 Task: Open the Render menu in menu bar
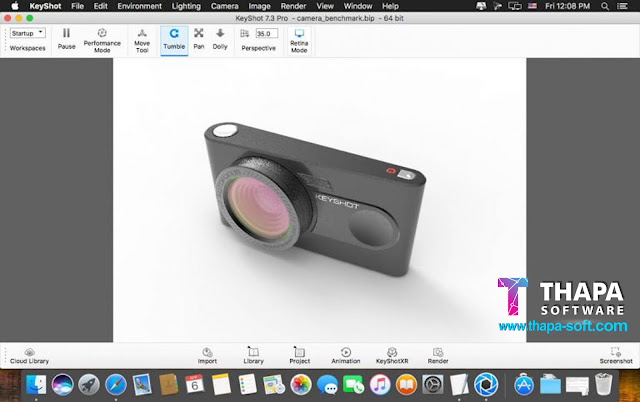click(x=293, y=6)
